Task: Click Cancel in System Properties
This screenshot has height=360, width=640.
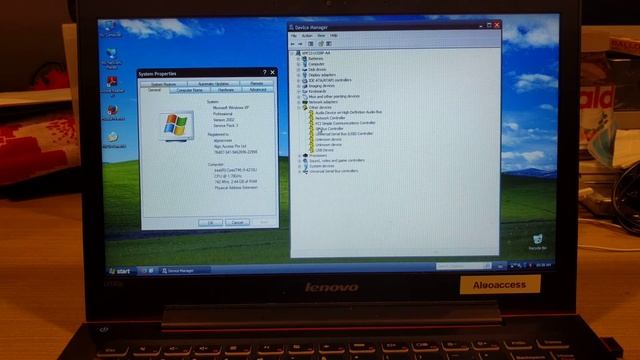Action: click(237, 222)
